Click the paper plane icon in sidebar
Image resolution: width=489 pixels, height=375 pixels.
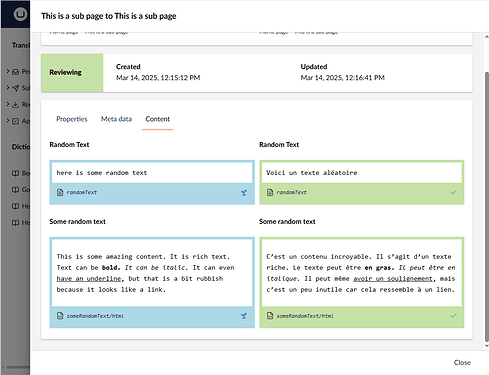point(15,88)
